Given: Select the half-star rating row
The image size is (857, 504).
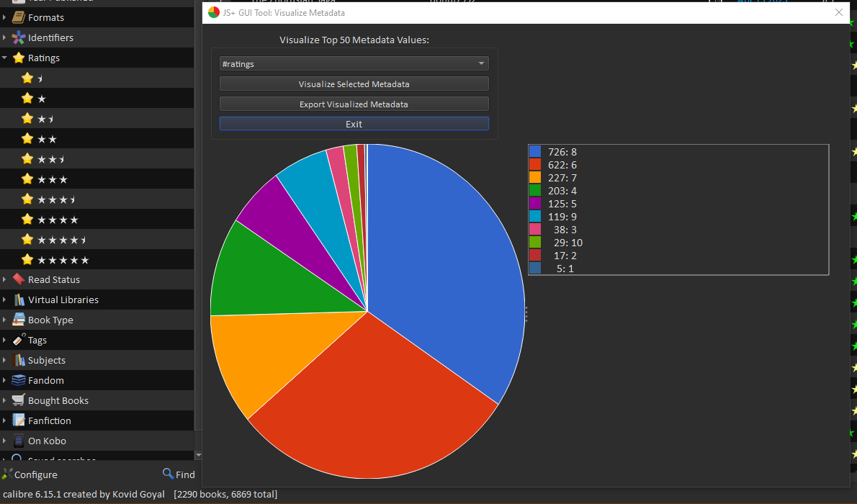Looking at the screenshot, I should (97, 78).
